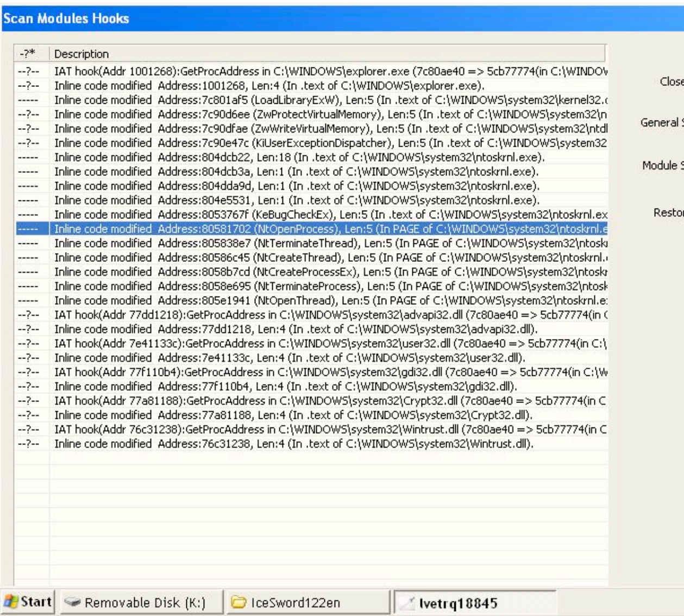684x616 pixels.
Task: Select IAT hook entry for explorer.exe
Action: coord(326,71)
